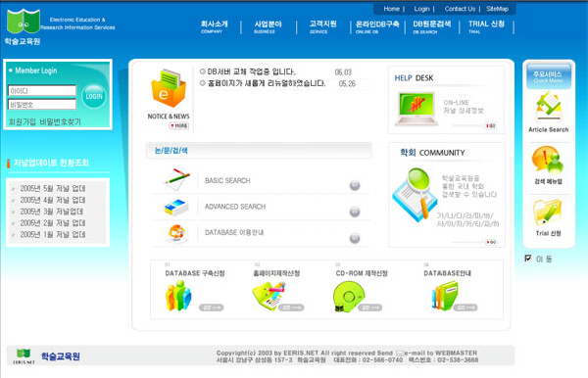Click the CD-ROM 제작신청 disc icon

tap(348, 297)
